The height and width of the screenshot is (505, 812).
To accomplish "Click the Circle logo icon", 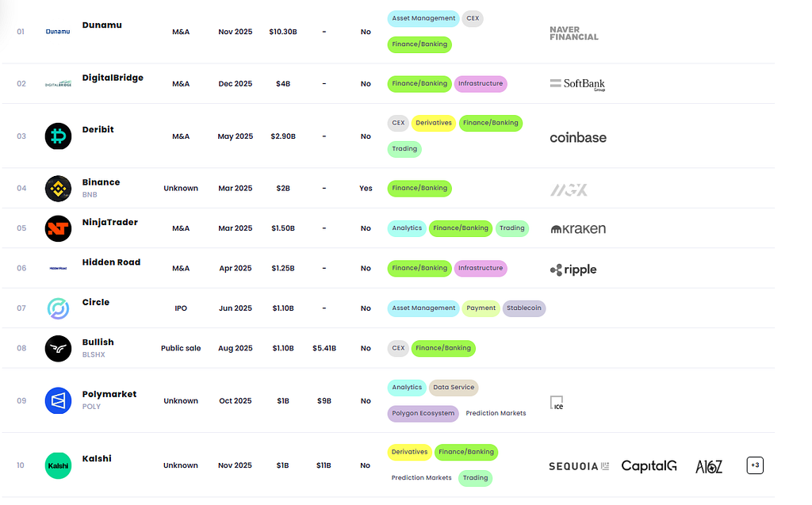I will point(58,308).
